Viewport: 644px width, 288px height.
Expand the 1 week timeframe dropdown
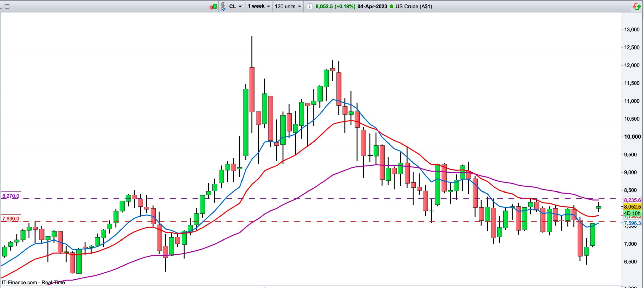point(259,6)
